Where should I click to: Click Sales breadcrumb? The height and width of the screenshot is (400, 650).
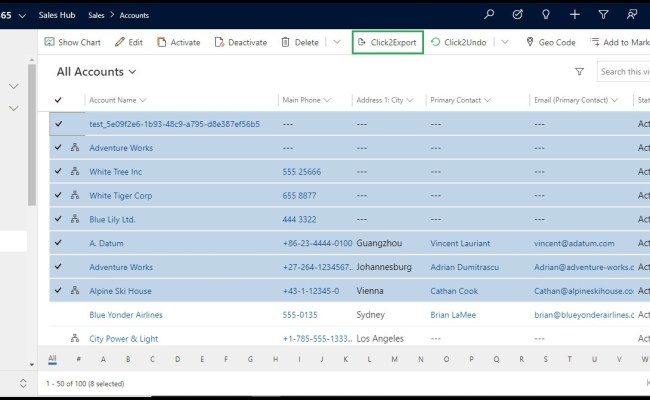click(x=96, y=15)
